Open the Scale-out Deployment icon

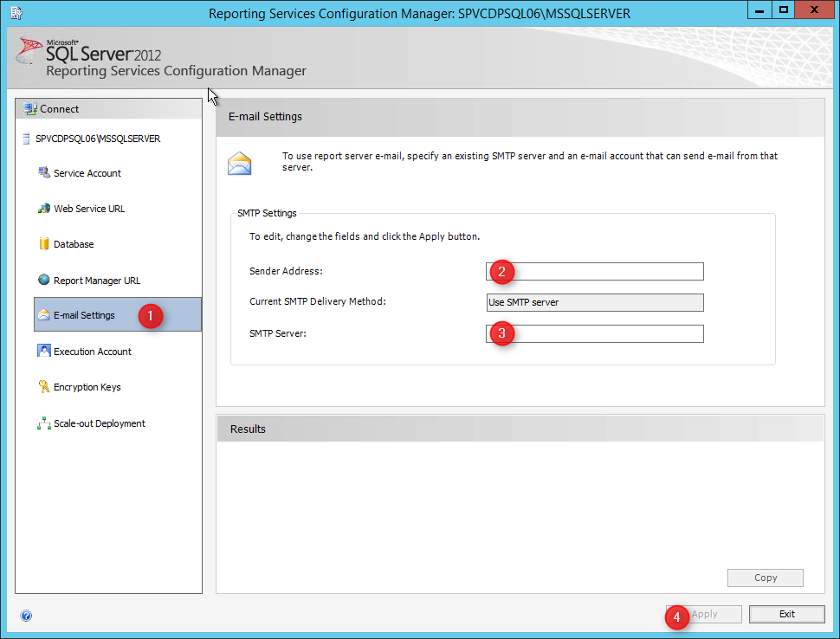click(44, 423)
